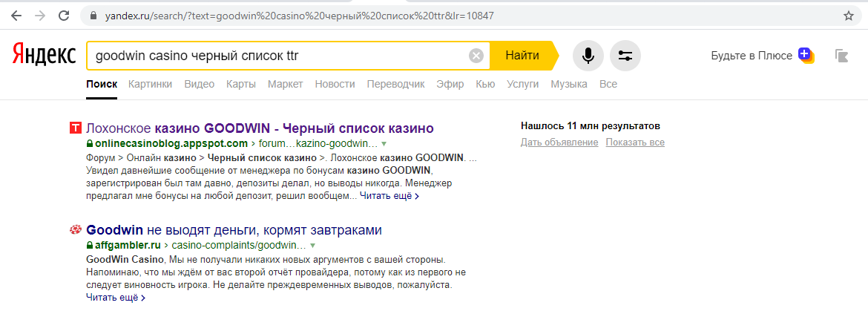The width and height of the screenshot is (868, 311).
Task: Open the Эфир tab
Action: pos(450,84)
